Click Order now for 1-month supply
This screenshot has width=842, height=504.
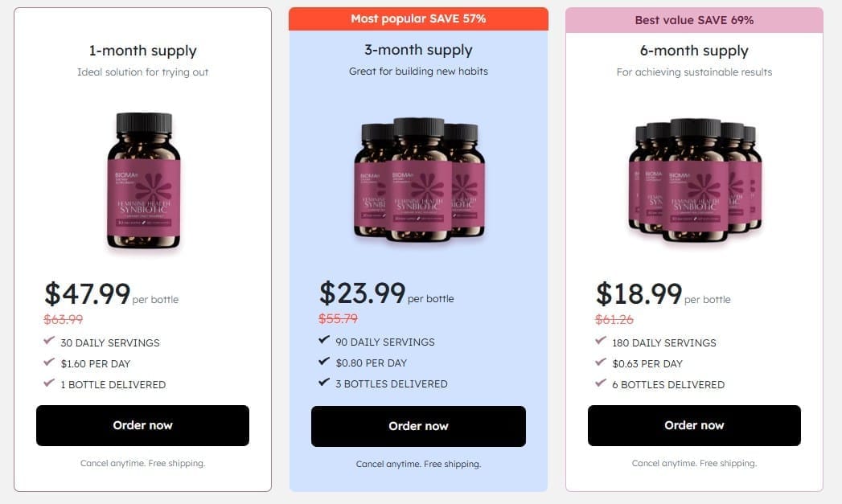(142, 425)
